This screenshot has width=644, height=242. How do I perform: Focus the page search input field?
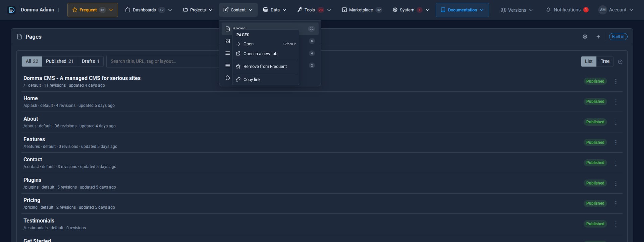(163, 61)
